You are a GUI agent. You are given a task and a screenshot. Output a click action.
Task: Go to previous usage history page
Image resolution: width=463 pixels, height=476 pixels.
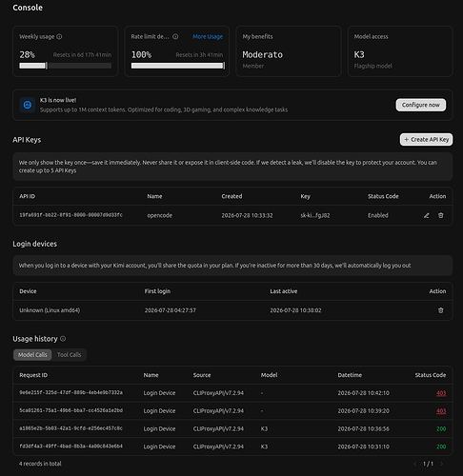[x=415, y=464]
